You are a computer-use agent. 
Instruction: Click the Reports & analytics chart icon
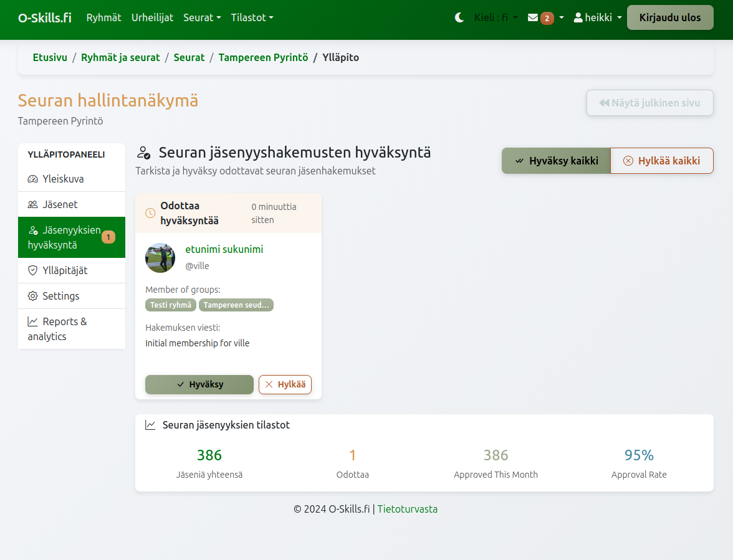(x=32, y=321)
